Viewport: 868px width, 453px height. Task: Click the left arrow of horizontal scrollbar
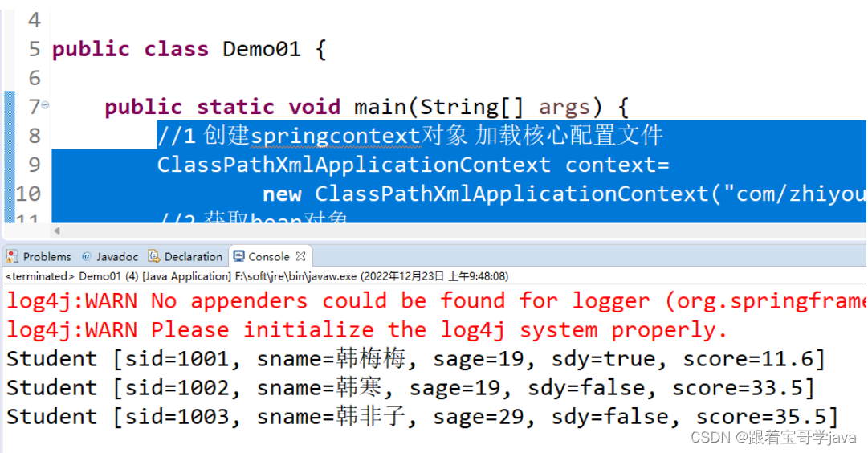coord(56,231)
